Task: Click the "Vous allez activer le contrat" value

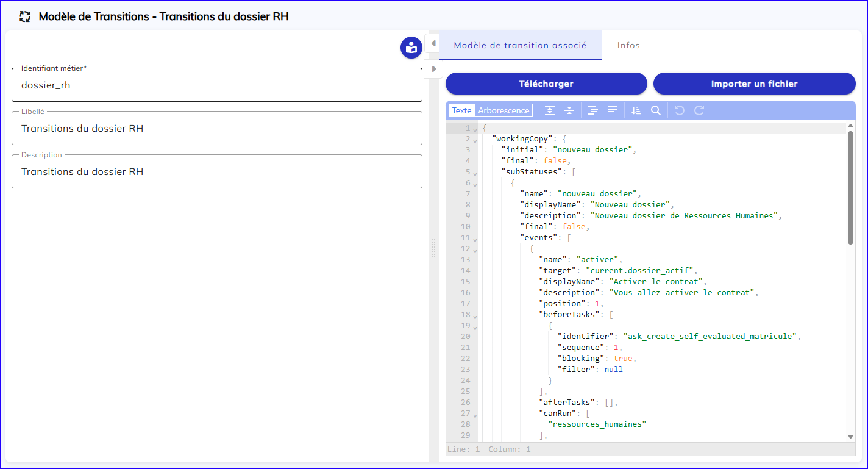Action: coord(682,292)
